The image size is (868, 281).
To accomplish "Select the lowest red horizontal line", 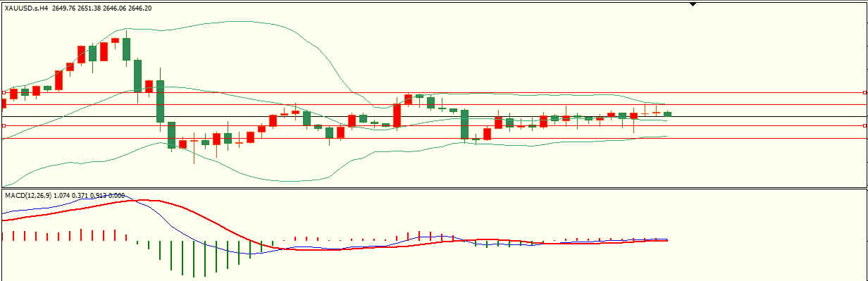I will [434, 138].
